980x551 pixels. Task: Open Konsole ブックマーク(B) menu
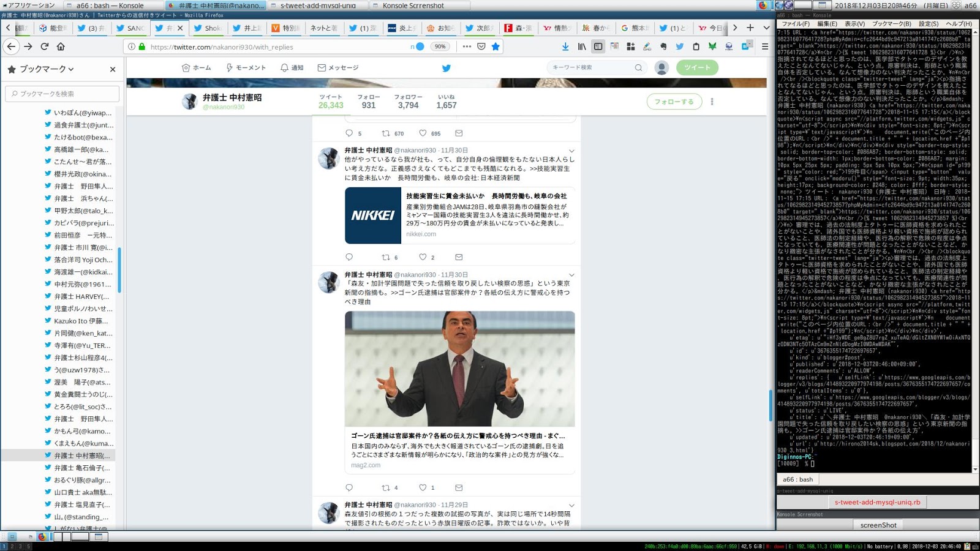[x=892, y=24]
